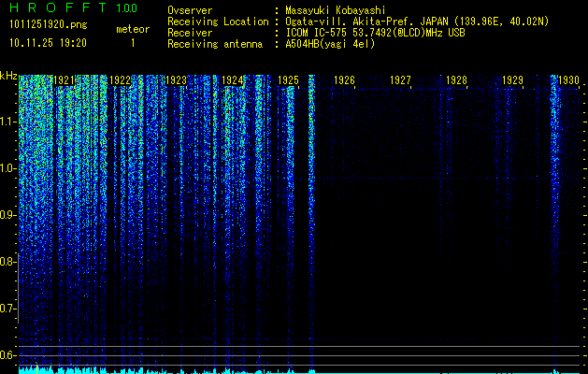This screenshot has height=374, width=588.
Task: Click the 0.9 frequency axis label
Action: tap(7, 215)
